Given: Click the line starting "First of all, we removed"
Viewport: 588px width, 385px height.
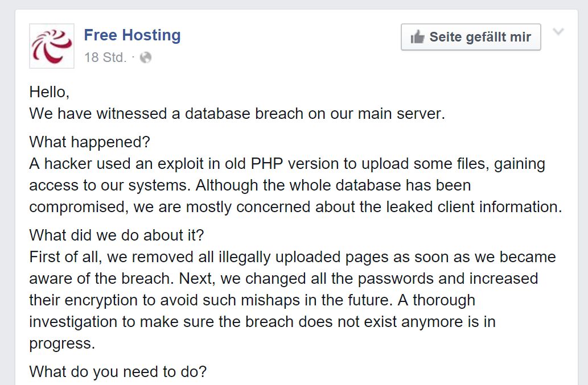Looking at the screenshot, I should (x=292, y=256).
